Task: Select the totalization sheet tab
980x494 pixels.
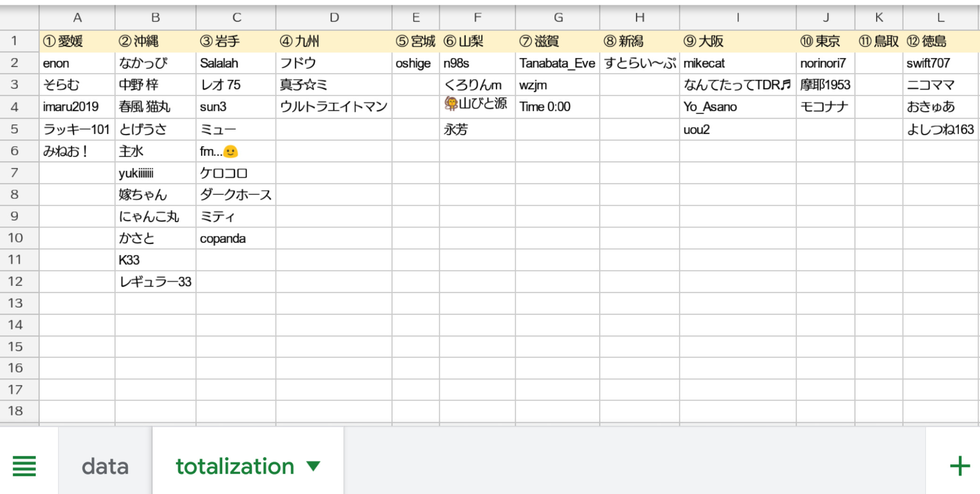Action: pyautogui.click(x=235, y=466)
